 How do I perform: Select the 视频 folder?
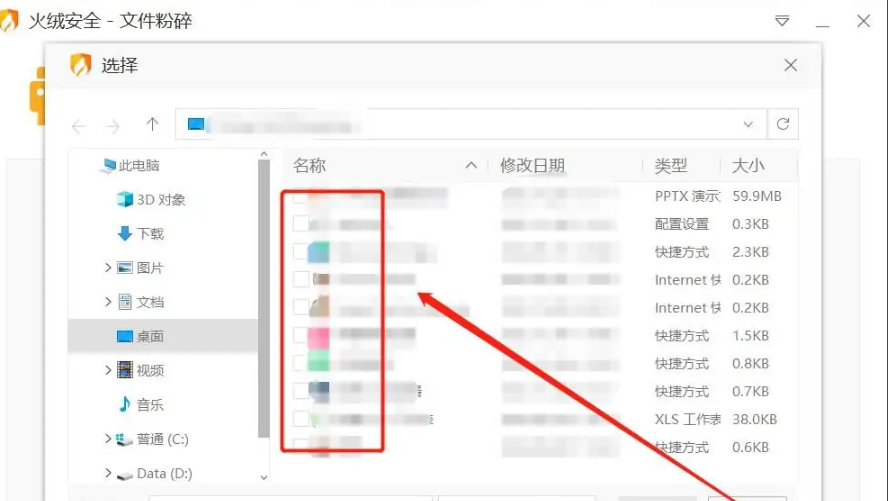coord(150,370)
